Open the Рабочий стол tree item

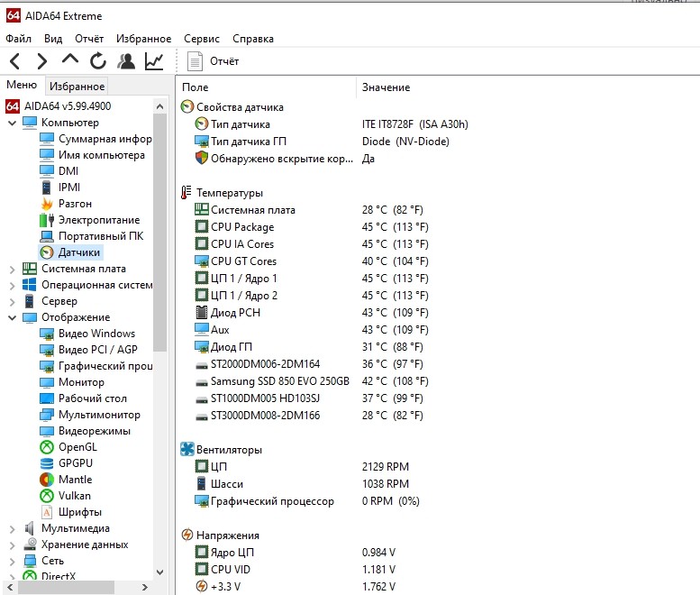pyautogui.click(x=84, y=398)
